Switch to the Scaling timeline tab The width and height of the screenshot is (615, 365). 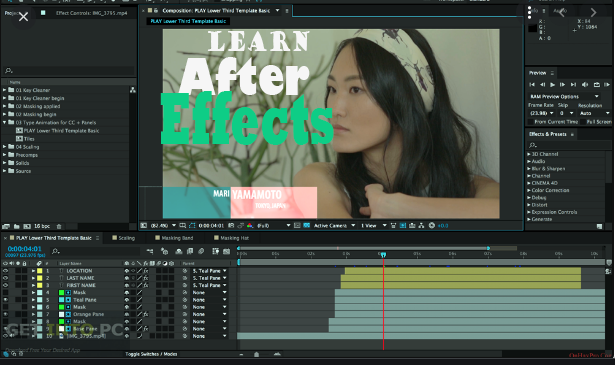pos(123,238)
